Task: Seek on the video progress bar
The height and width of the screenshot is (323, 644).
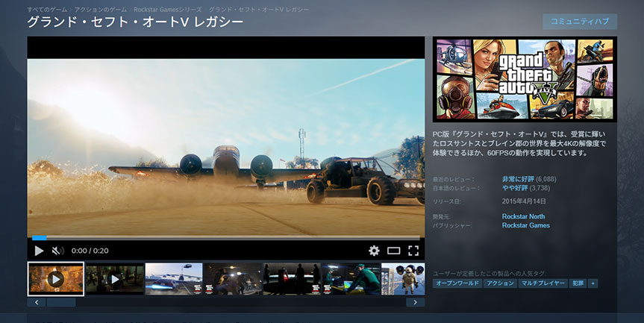Action: point(226,238)
